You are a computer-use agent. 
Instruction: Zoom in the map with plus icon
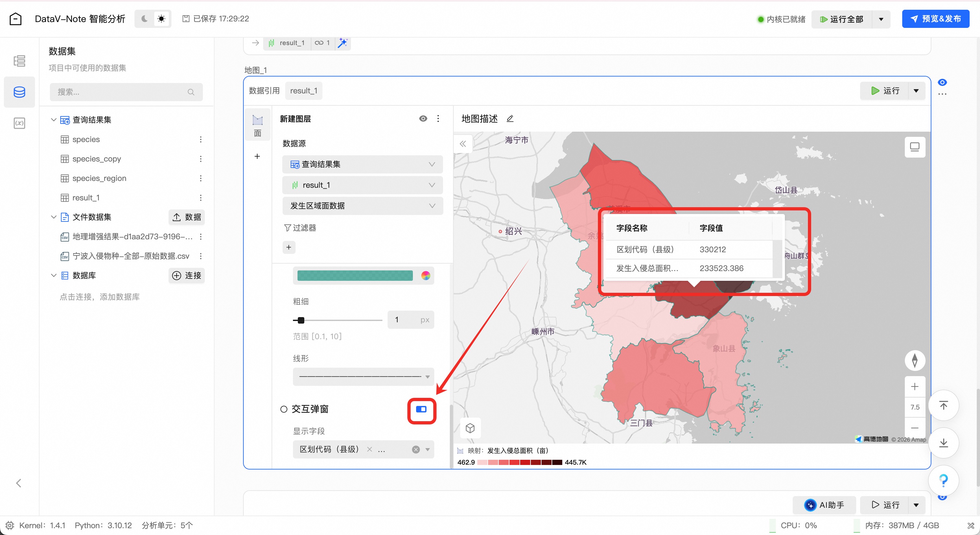914,386
